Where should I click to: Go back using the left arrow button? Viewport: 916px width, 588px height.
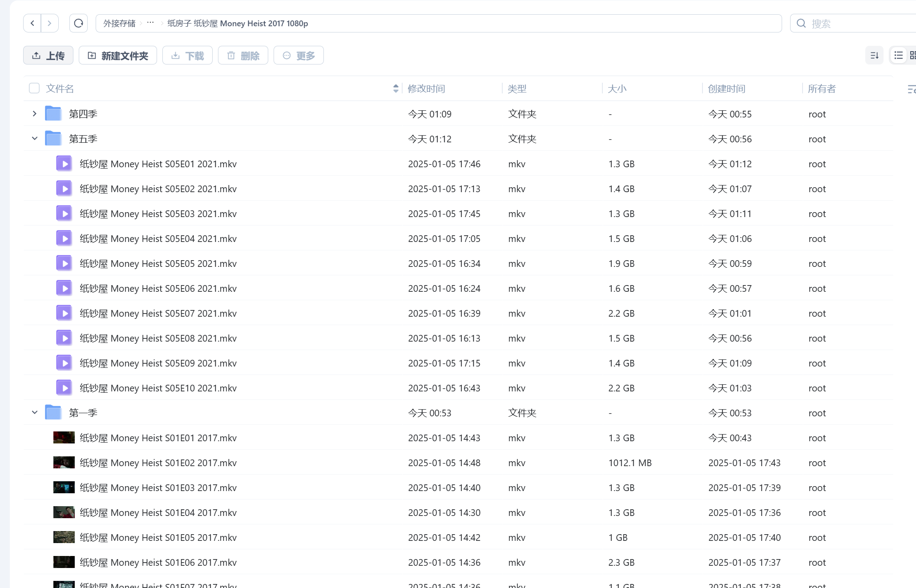(32, 23)
